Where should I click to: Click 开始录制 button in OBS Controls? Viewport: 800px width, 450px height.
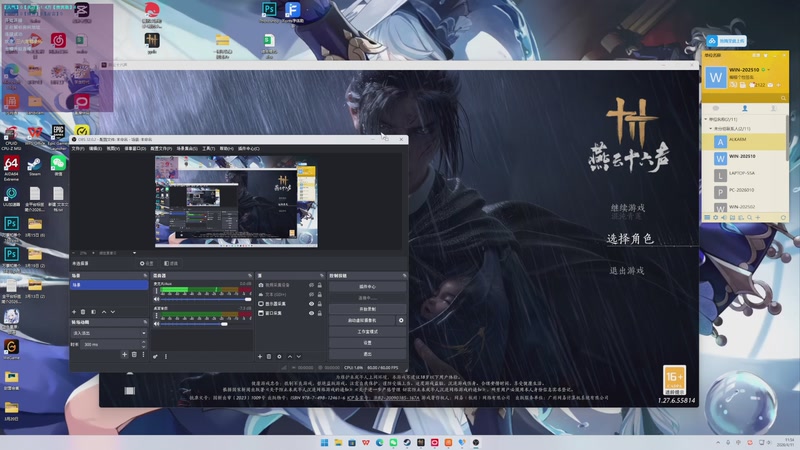(x=367, y=309)
